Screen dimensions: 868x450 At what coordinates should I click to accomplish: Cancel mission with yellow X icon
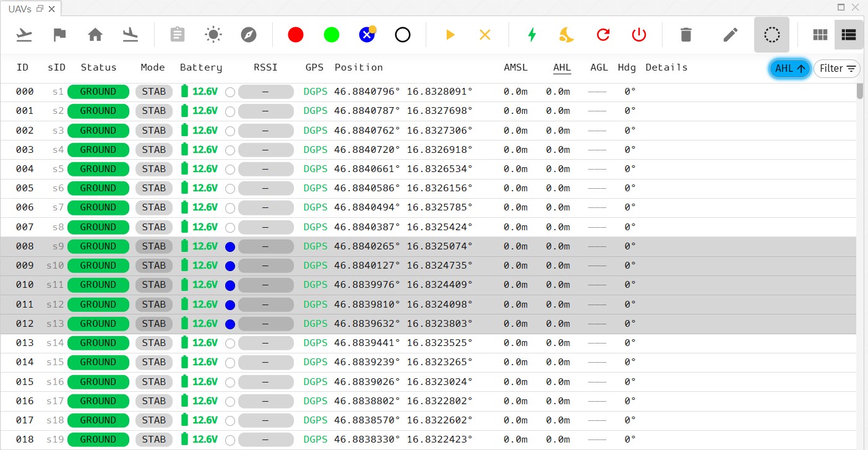tap(485, 35)
